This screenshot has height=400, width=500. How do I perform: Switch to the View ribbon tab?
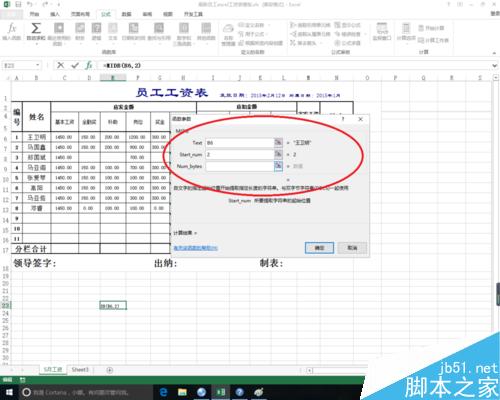[x=168, y=14]
